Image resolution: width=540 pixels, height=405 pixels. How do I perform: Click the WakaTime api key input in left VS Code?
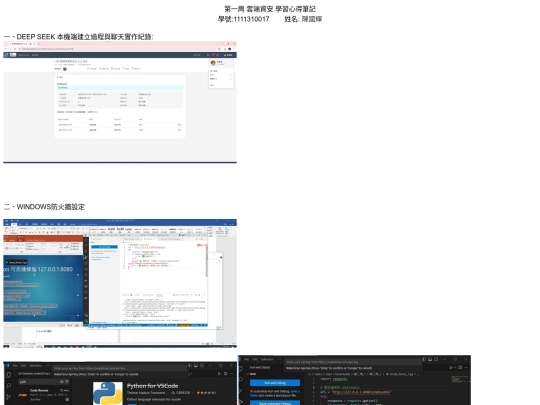[x=120, y=368]
